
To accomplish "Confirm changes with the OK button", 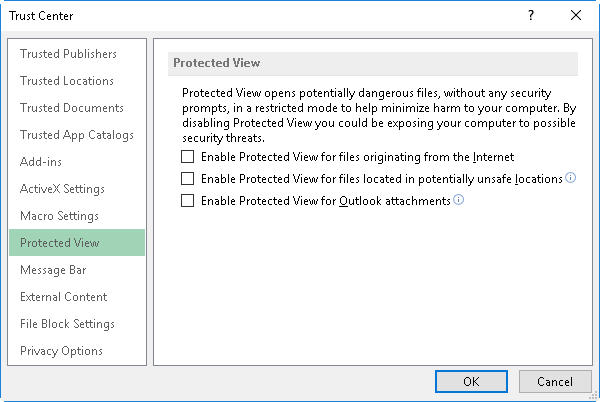I will pyautogui.click(x=471, y=381).
